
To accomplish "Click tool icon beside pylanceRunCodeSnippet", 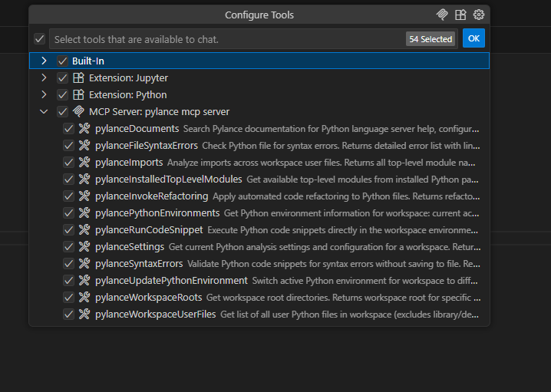I will tap(84, 229).
